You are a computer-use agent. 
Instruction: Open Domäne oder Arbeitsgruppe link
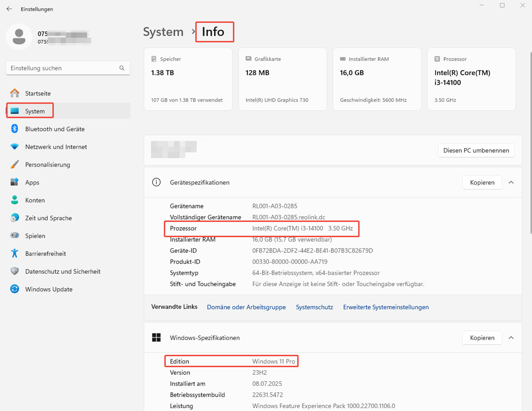246,307
